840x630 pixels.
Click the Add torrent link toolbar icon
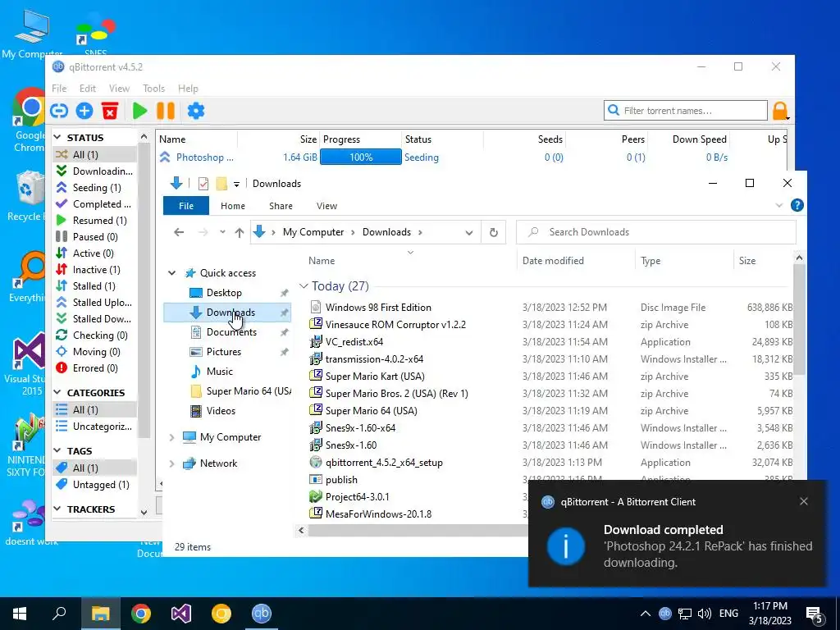[59, 111]
